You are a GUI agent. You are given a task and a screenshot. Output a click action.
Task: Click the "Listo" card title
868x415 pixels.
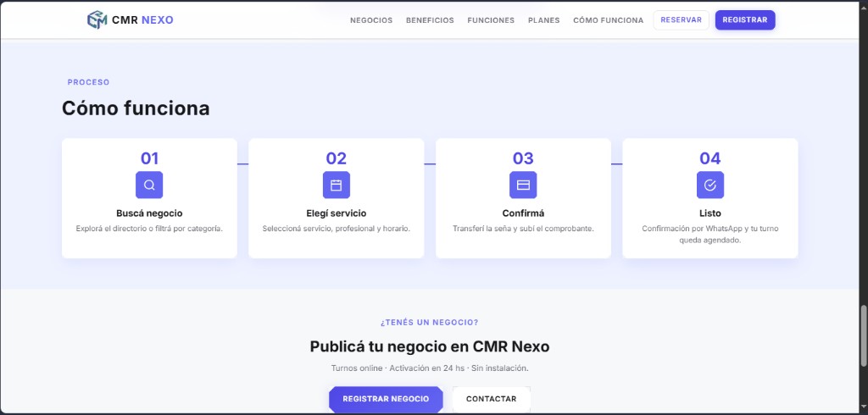(x=710, y=213)
